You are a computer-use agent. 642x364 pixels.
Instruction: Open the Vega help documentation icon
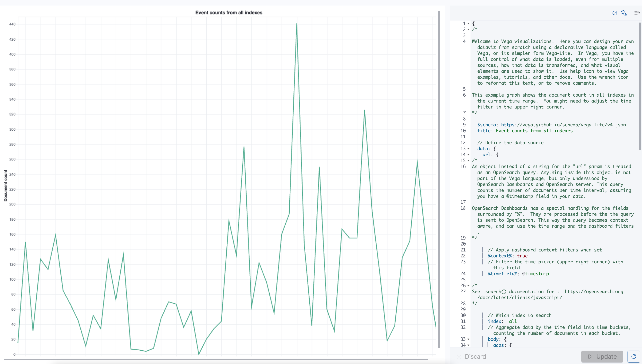[x=615, y=13]
